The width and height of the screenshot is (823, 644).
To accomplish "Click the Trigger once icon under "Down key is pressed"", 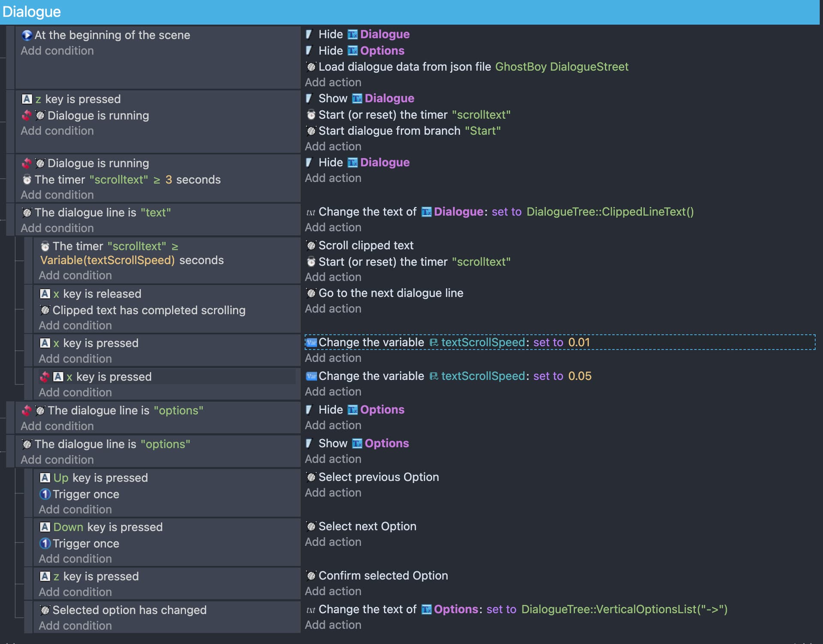I will point(45,543).
